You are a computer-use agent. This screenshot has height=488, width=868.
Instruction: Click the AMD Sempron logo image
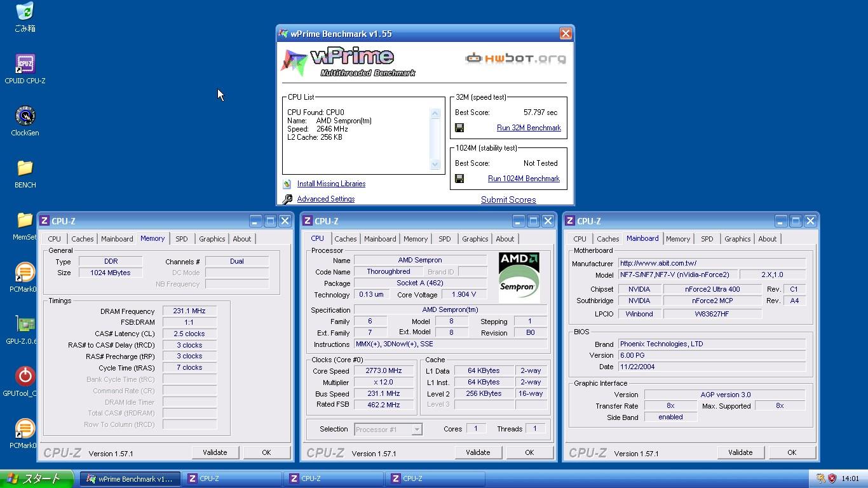click(519, 277)
